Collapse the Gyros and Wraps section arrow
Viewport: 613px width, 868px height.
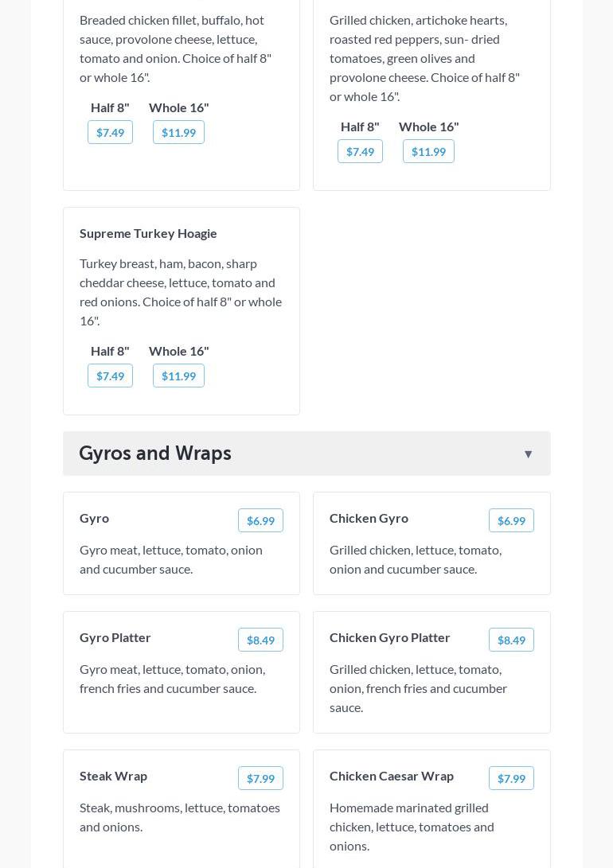coord(528,454)
